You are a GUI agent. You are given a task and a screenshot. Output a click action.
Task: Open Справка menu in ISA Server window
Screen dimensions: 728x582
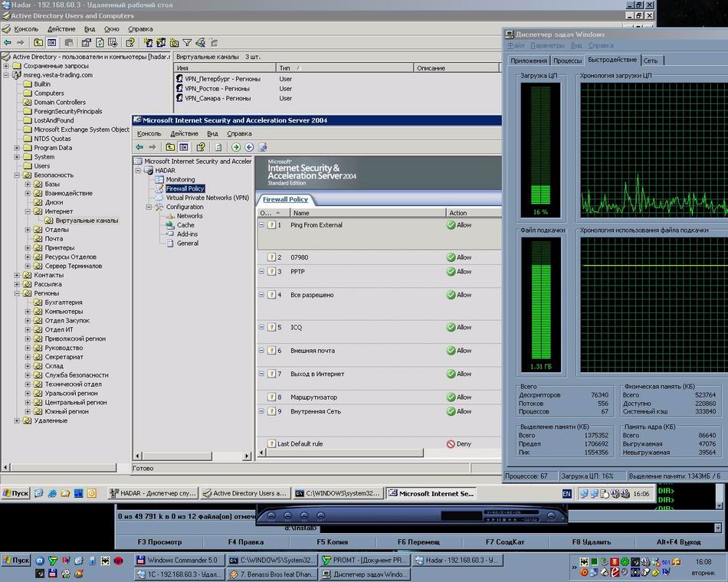[239, 134]
